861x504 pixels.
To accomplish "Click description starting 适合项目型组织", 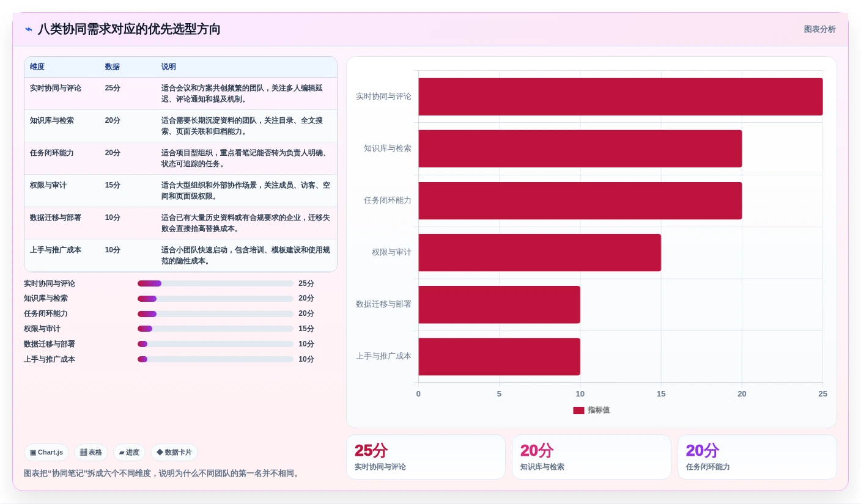I will tap(246, 158).
